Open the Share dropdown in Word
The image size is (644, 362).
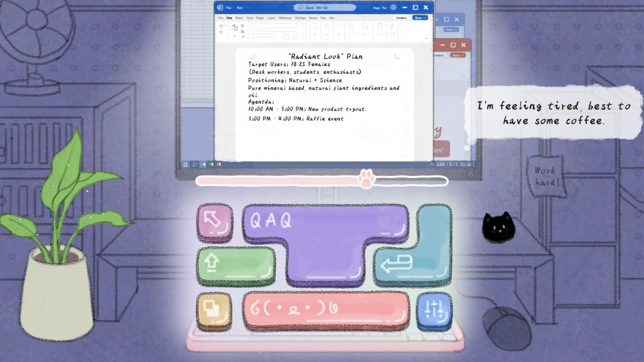click(420, 18)
